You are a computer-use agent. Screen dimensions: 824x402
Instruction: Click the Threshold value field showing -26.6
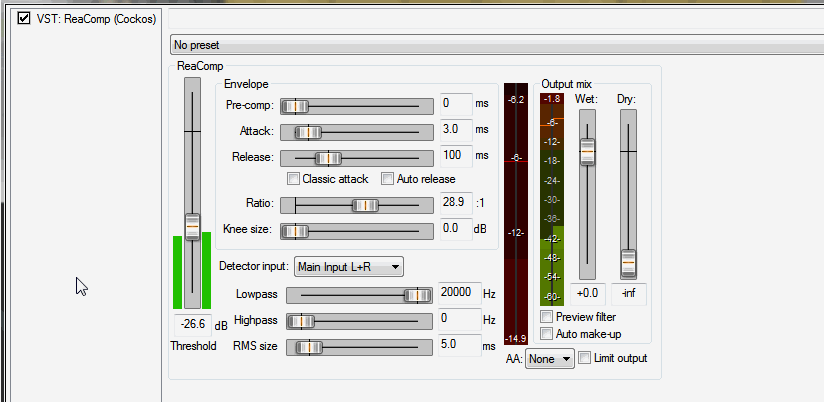point(193,324)
